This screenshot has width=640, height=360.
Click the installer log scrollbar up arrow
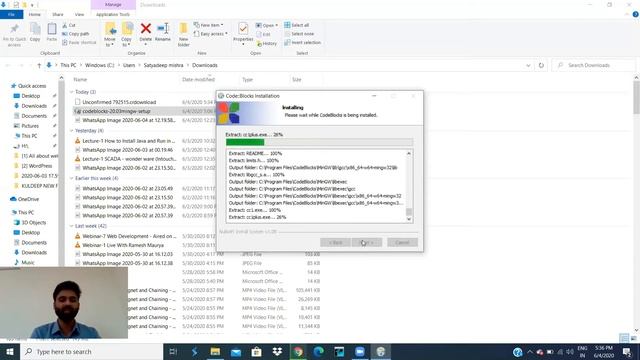tap(409, 153)
